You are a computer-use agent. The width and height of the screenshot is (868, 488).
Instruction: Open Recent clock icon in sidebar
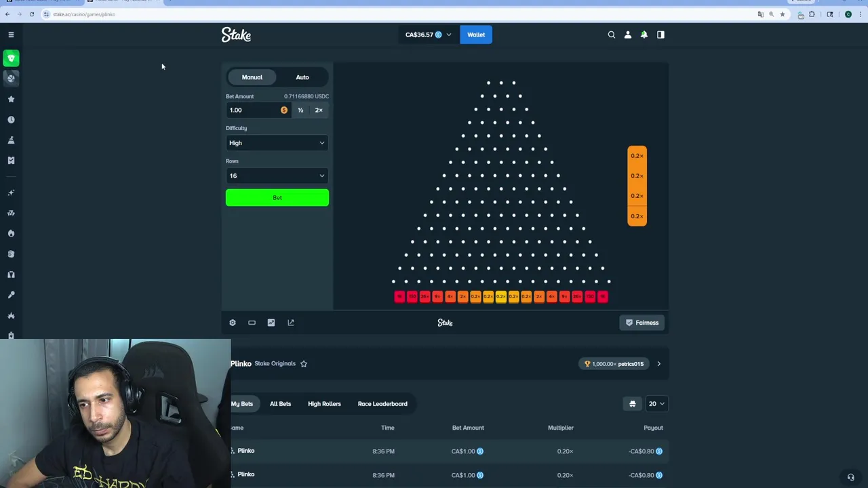pyautogui.click(x=11, y=119)
